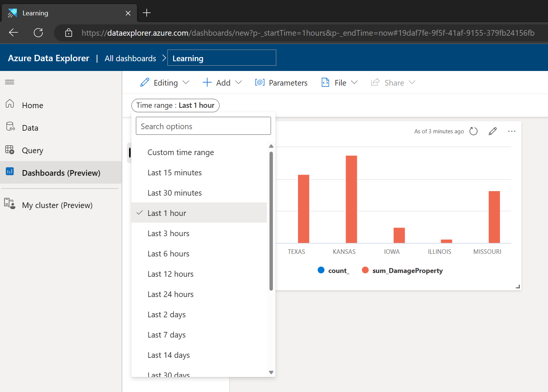Open the tile more options ellipsis
The image size is (548, 392).
click(512, 131)
